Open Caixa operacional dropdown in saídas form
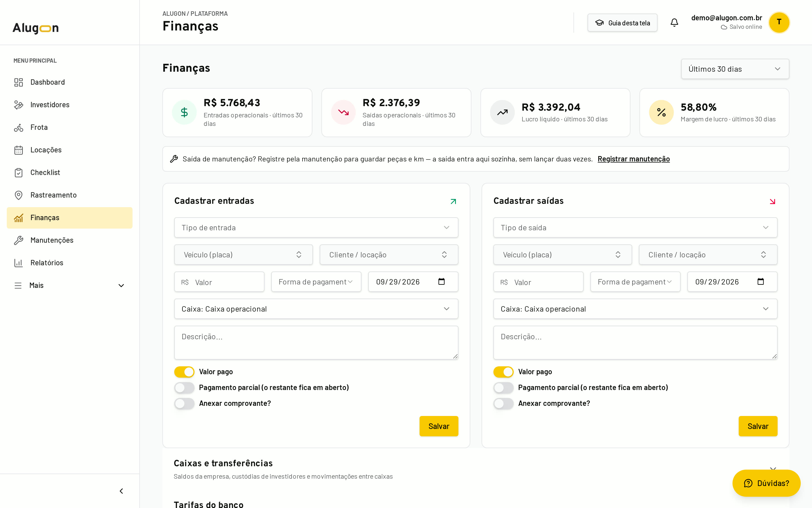 635,309
